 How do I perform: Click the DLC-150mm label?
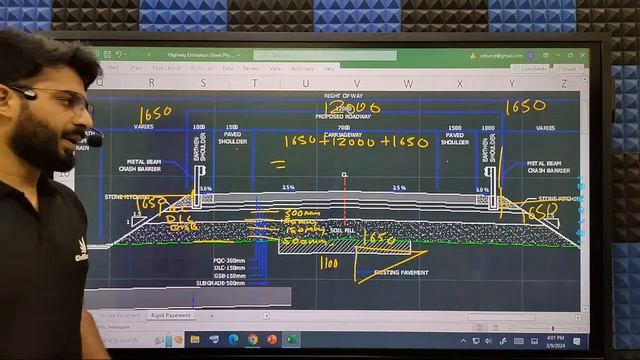click(x=229, y=268)
